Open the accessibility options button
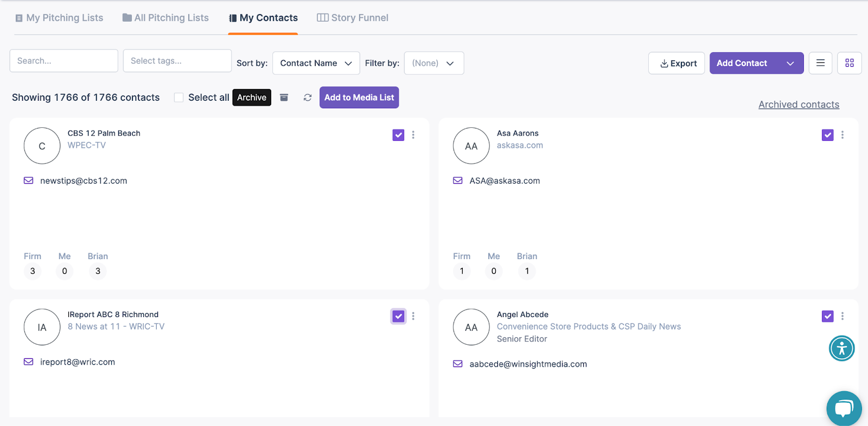The image size is (868, 426). click(x=842, y=348)
